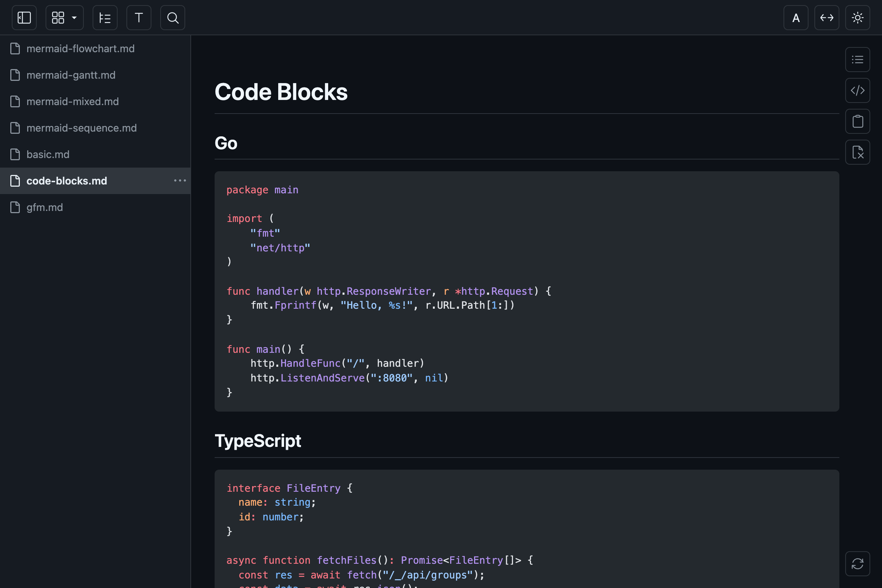Click the refresh reload icon
Image resolution: width=882 pixels, height=588 pixels.
[858, 564]
